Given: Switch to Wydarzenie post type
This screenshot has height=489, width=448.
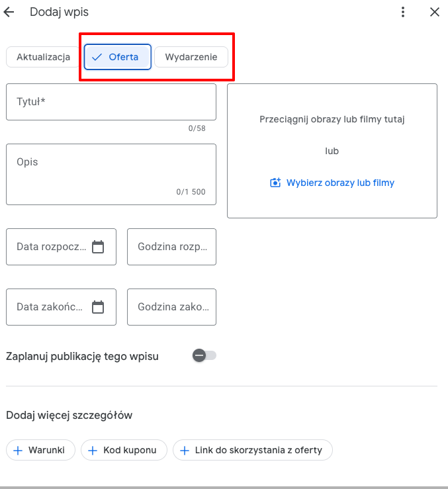Looking at the screenshot, I should (x=191, y=57).
